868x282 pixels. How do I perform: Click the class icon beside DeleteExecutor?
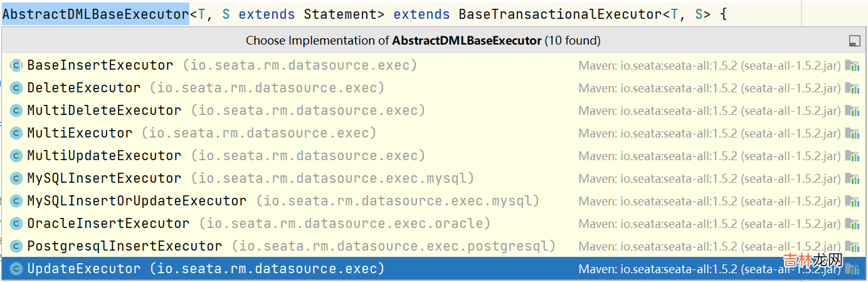tap(16, 88)
